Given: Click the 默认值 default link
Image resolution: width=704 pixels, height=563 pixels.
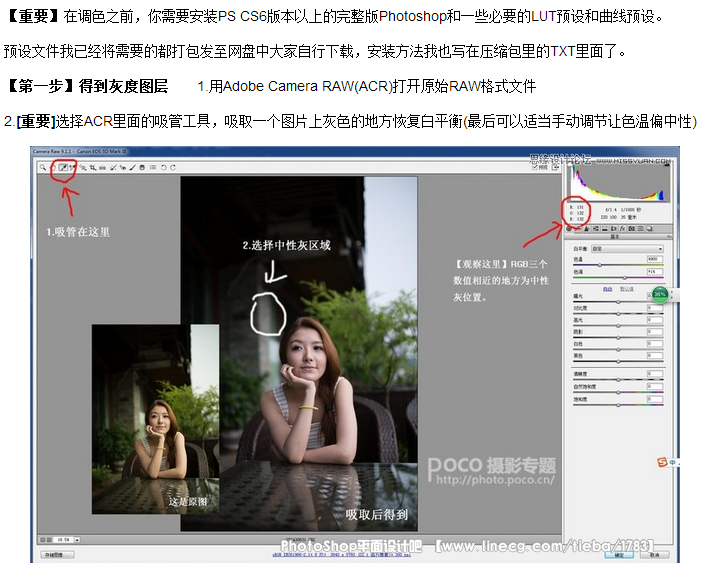Looking at the screenshot, I should 627,289.
